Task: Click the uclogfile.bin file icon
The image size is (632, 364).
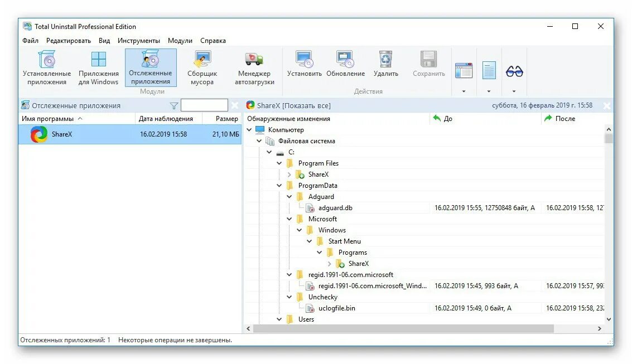Action: coord(310,308)
